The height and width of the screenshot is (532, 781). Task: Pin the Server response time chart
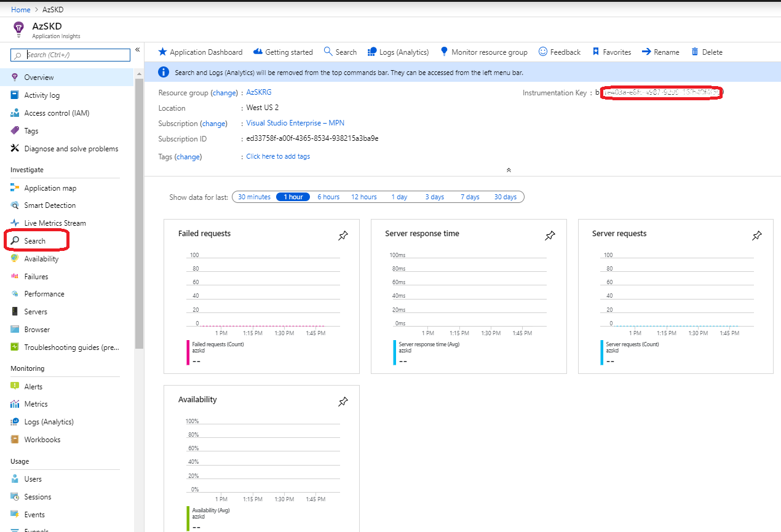pos(550,236)
